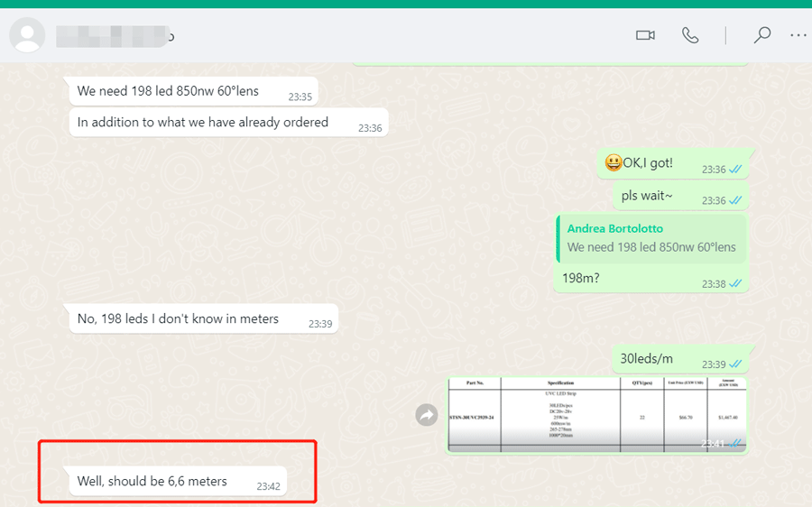The height and width of the screenshot is (507, 812).
Task: Select the incoming "We need 198 led" message at 23:35
Action: pos(168,91)
